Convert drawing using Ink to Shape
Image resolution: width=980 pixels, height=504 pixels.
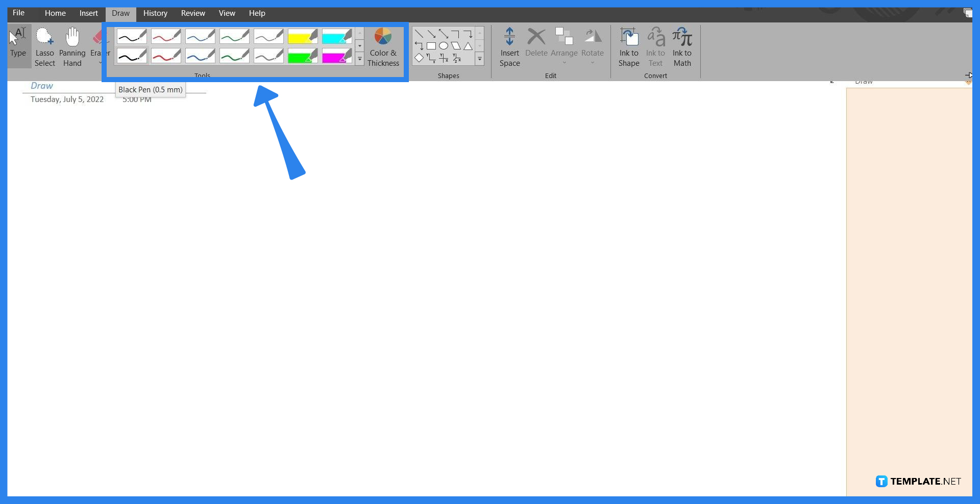[628, 46]
